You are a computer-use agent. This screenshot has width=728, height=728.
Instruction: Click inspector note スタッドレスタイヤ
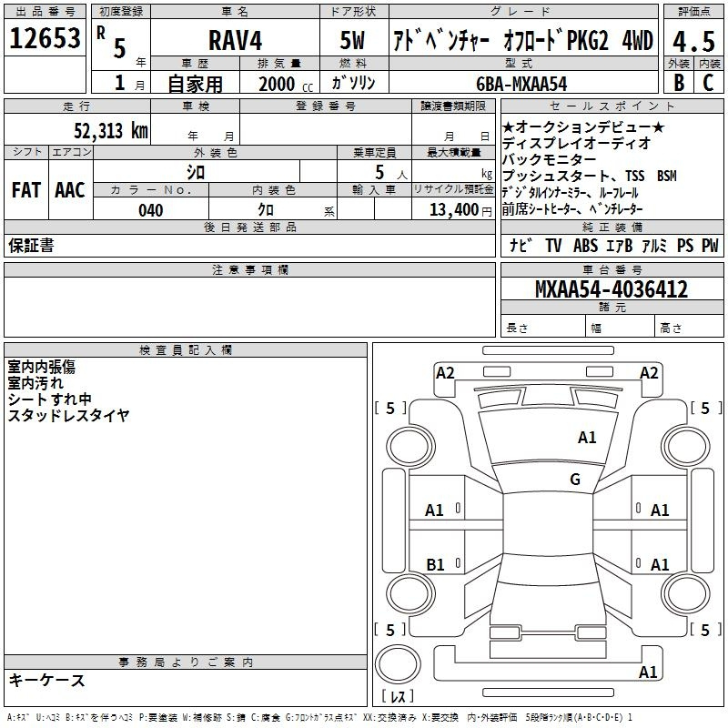coord(68,415)
